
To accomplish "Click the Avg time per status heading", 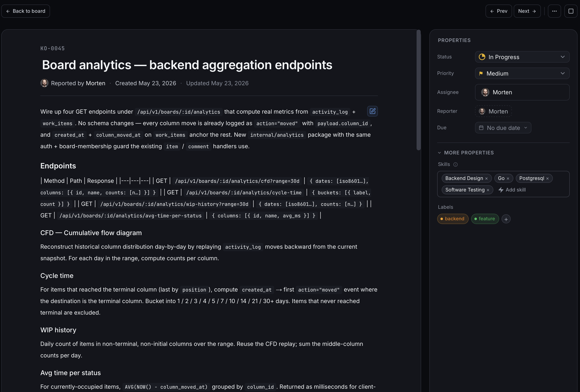I will pyautogui.click(x=71, y=373).
